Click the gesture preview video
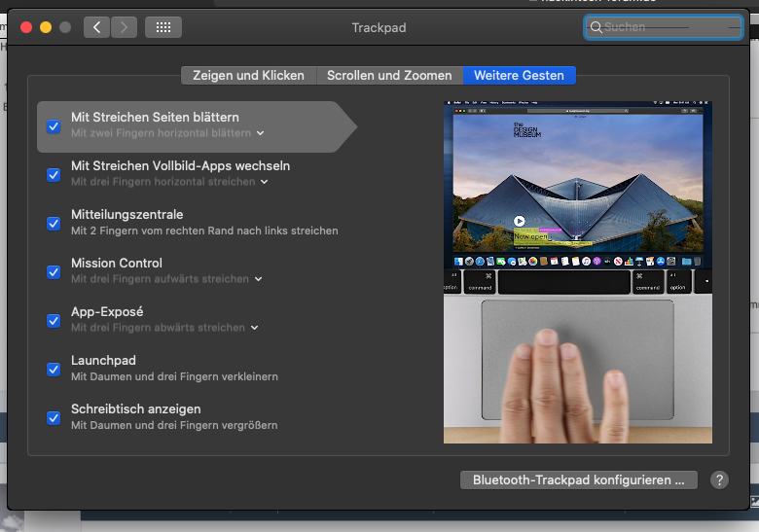This screenshot has height=532, width=759. coord(577,272)
